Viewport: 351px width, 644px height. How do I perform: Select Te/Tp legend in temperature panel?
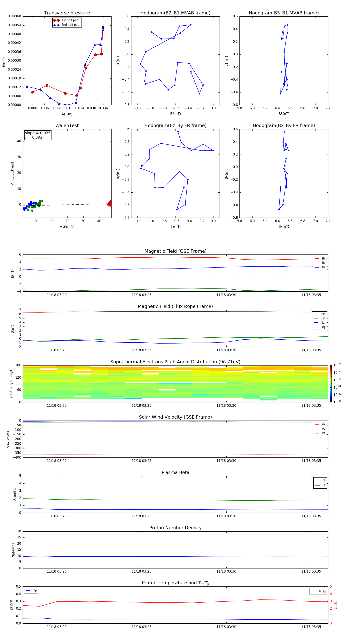(x=318, y=591)
